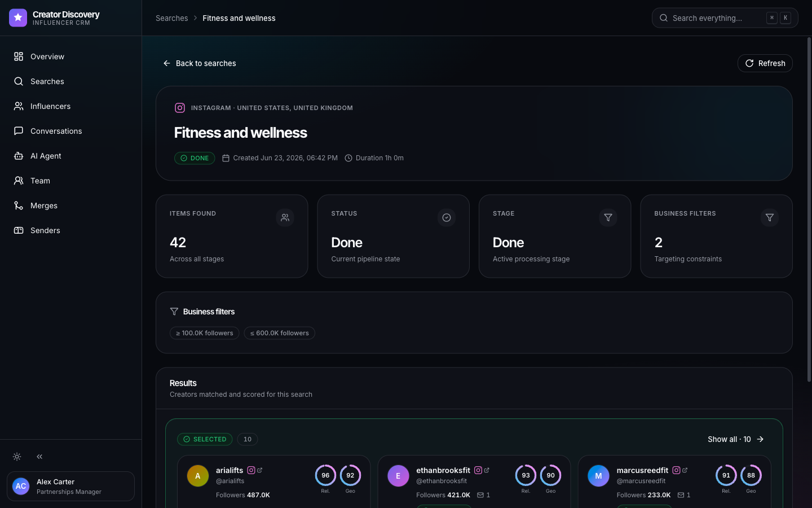This screenshot has height=508, width=812.
Task: Click marcusreedfit geo score 88 ring
Action: (x=751, y=475)
